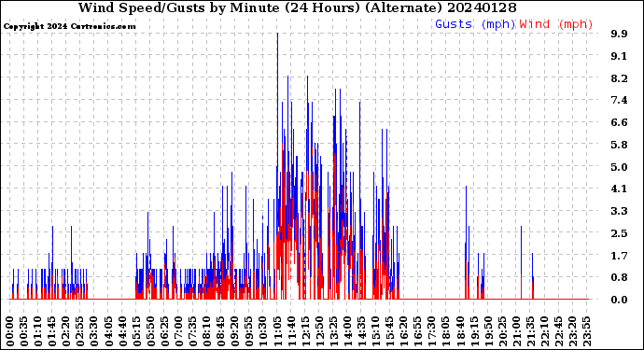Click the 01:10 time axis label

pos(38,330)
